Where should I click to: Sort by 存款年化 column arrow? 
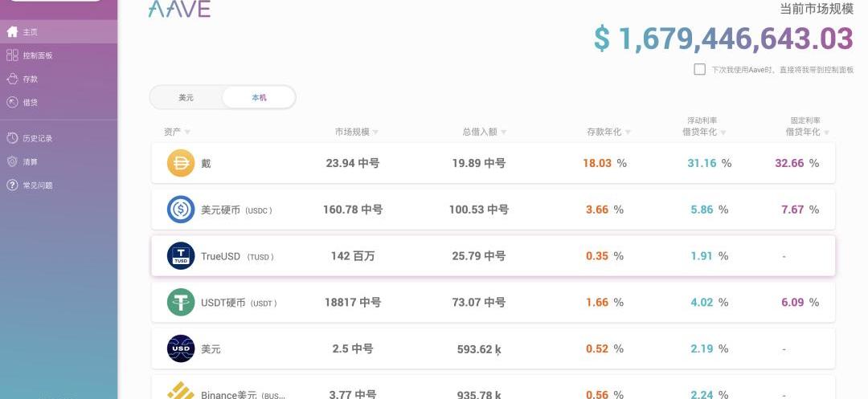point(628,132)
